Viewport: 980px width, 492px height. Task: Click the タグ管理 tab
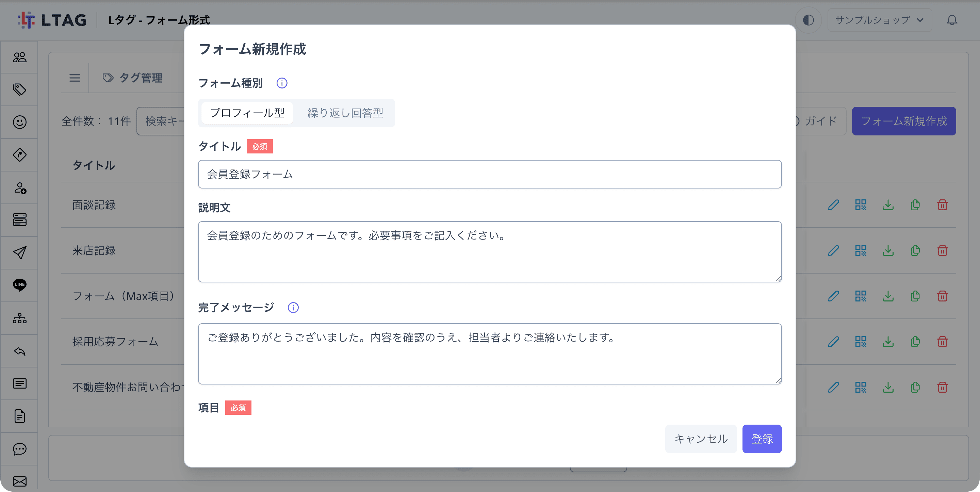tap(133, 78)
